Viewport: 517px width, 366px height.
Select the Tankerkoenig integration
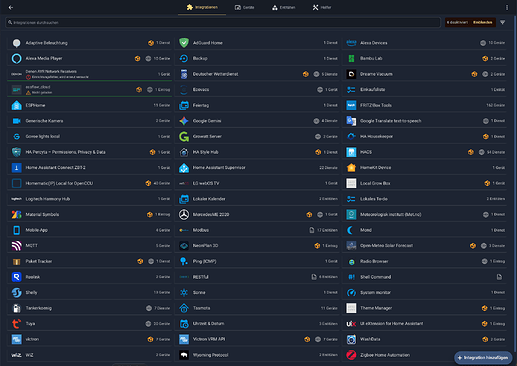(x=90, y=308)
